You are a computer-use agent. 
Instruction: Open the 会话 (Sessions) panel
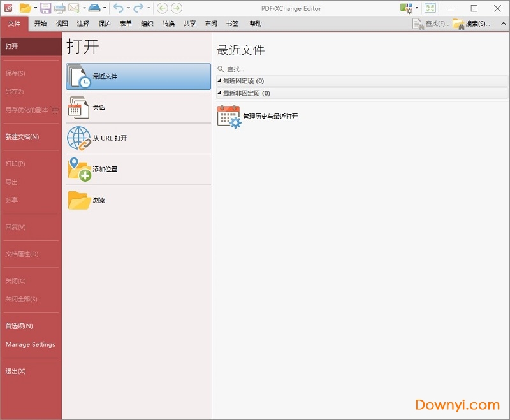click(x=134, y=108)
